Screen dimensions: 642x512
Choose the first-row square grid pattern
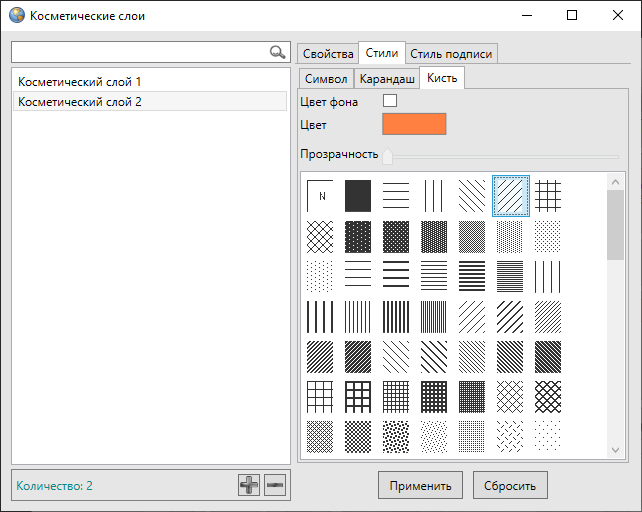pos(548,195)
